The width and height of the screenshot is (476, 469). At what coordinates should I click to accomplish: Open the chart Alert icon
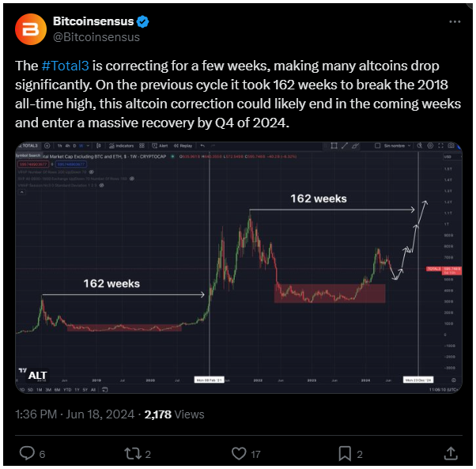[160, 146]
